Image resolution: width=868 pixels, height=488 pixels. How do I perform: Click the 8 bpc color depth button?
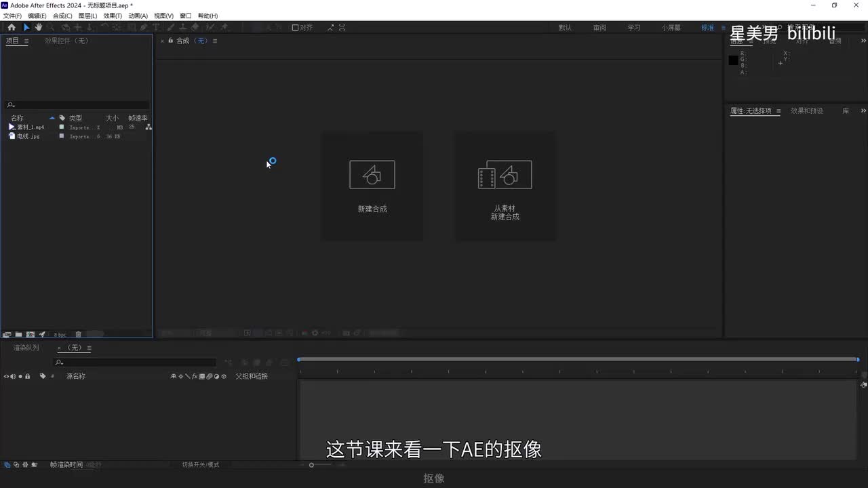tap(60, 334)
